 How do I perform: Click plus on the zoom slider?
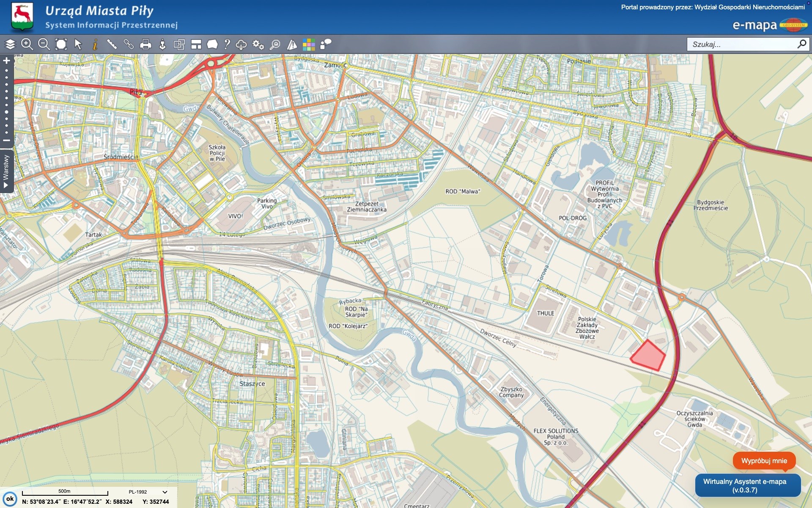coord(6,61)
